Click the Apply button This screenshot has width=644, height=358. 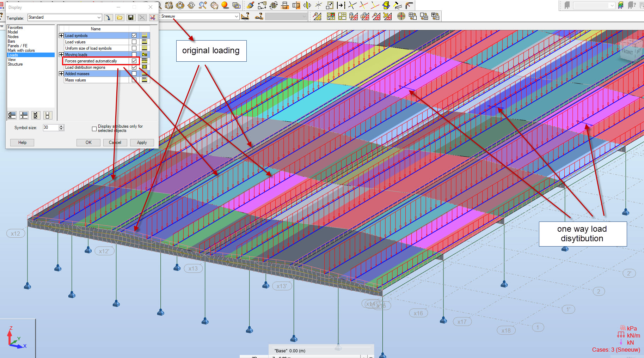coord(142,142)
